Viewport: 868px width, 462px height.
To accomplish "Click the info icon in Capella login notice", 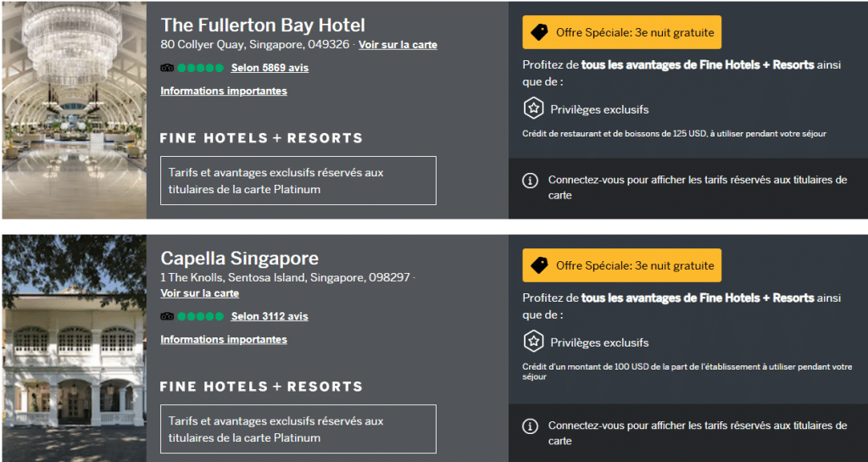I will click(x=531, y=426).
